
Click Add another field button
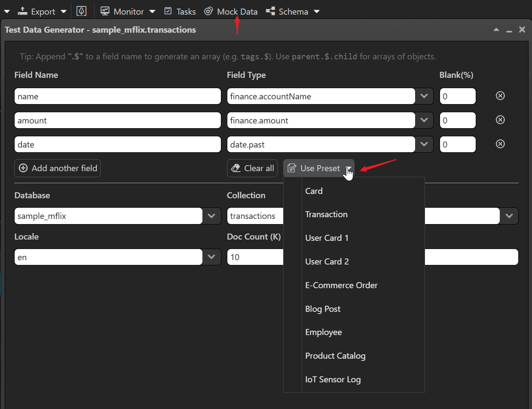pyautogui.click(x=58, y=168)
